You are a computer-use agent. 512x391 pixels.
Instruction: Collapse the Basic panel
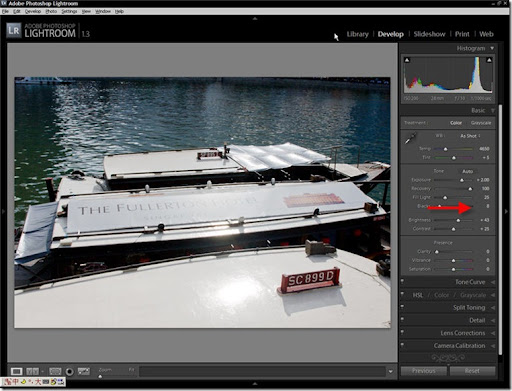coord(493,110)
